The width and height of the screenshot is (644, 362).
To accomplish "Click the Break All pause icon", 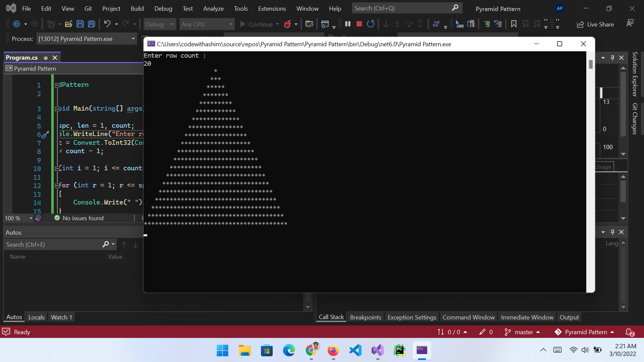I will click(348, 24).
